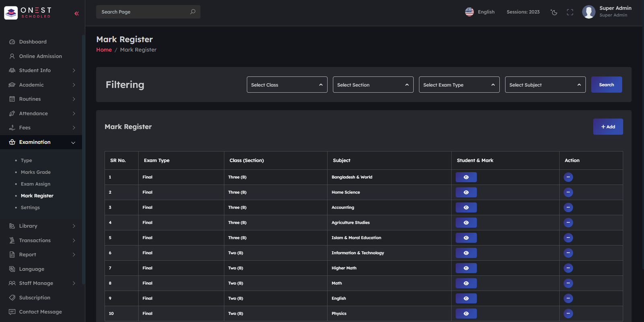
Task: Click the Subscription tag icon
Action: pos(12,297)
